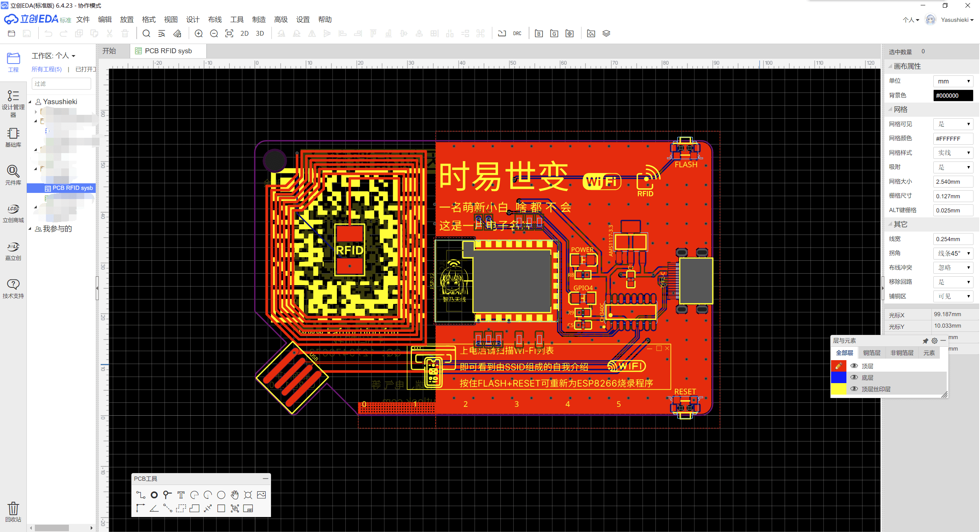This screenshot has width=980, height=532.
Task: Click the blue 底层 layer color swatch
Action: point(838,377)
